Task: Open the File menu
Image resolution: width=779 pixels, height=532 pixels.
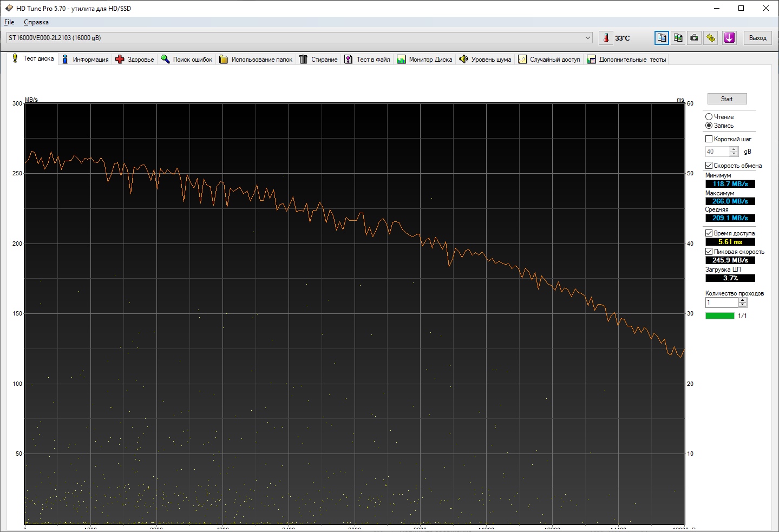Action: 9,22
